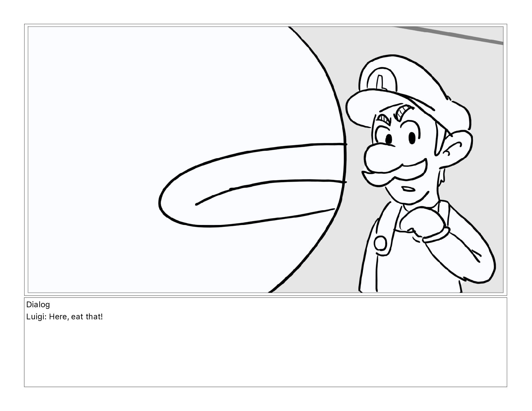Click Luigi's open mouth
532x411 pixels.
coord(409,189)
